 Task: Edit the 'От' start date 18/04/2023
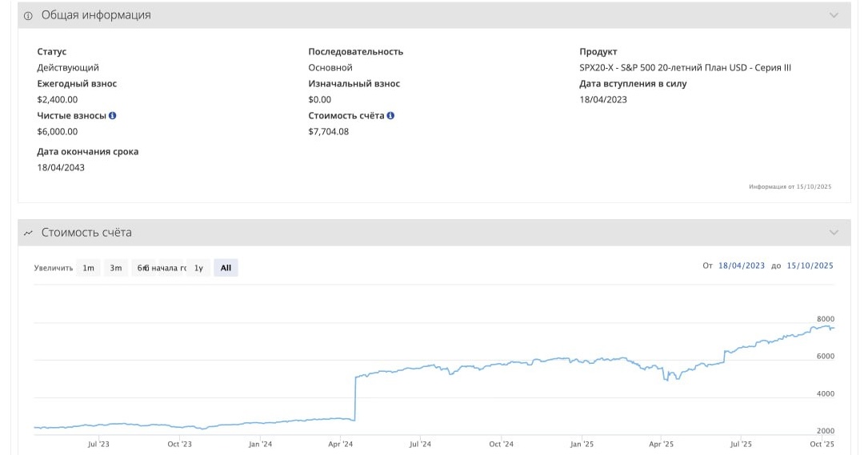tap(742, 266)
